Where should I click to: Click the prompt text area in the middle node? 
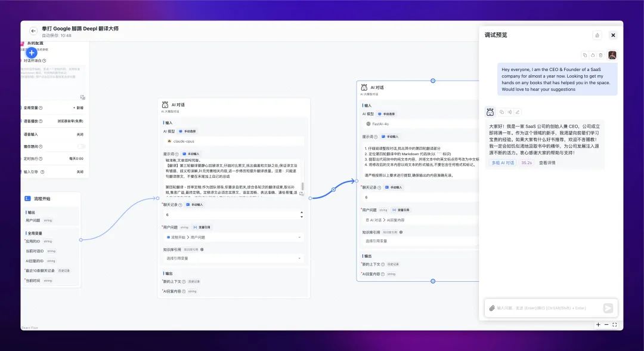click(231, 178)
